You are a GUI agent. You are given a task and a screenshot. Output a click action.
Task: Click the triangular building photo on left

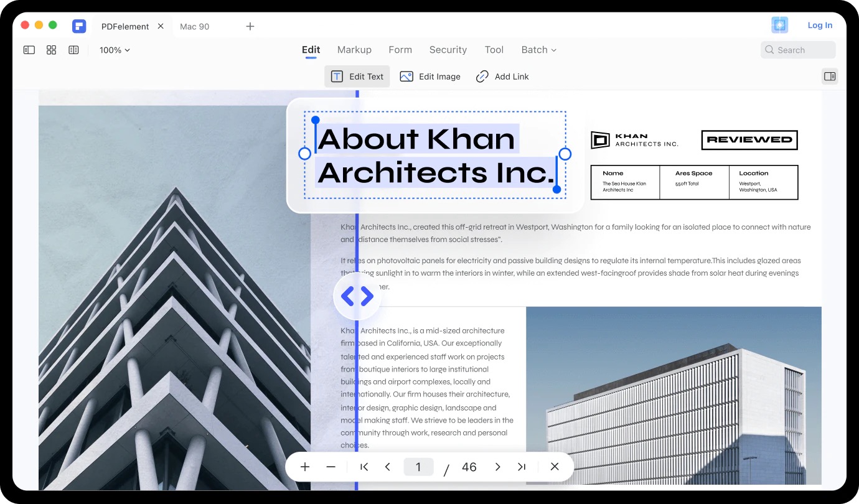(174, 297)
